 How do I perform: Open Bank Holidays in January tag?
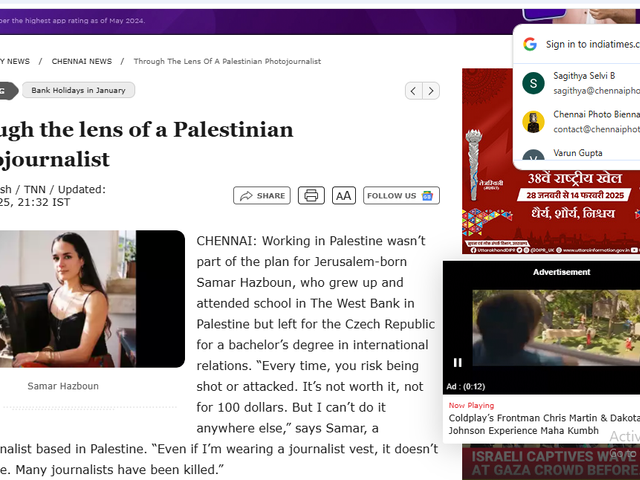click(78, 90)
